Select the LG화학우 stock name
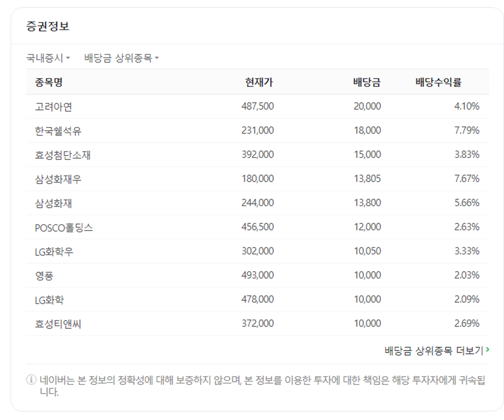Image resolution: width=504 pixels, height=420 pixels. click(x=54, y=251)
